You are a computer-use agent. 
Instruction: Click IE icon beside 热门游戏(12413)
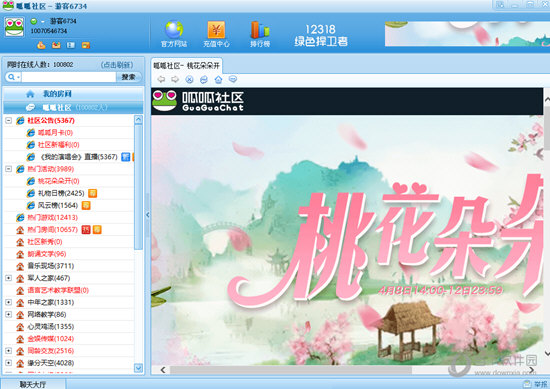20,217
